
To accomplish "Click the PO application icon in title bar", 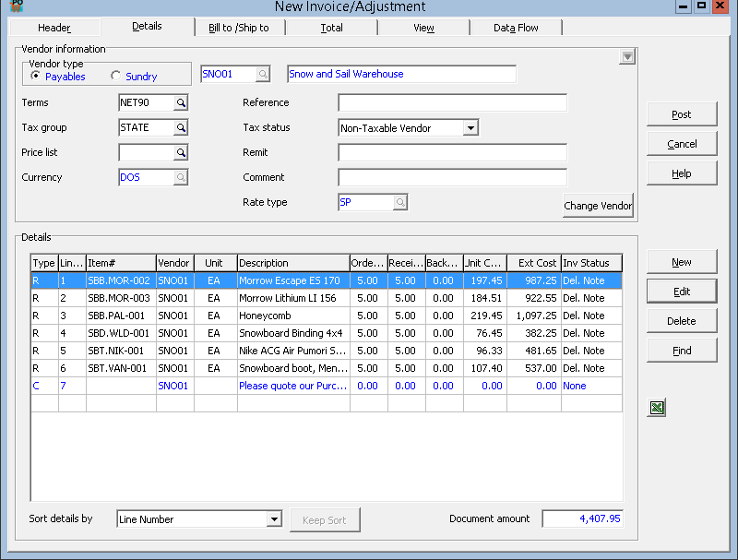I will pyautogui.click(x=16, y=6).
